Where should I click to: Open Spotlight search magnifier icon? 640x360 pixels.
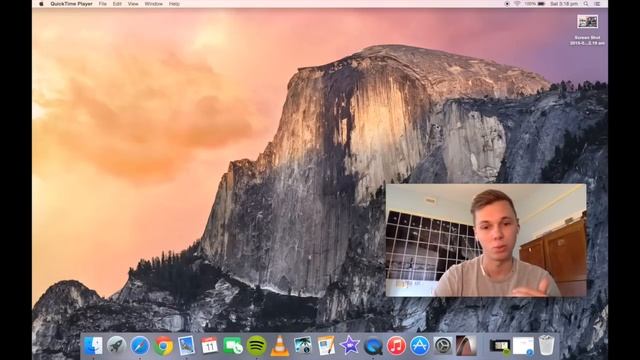click(586, 4)
